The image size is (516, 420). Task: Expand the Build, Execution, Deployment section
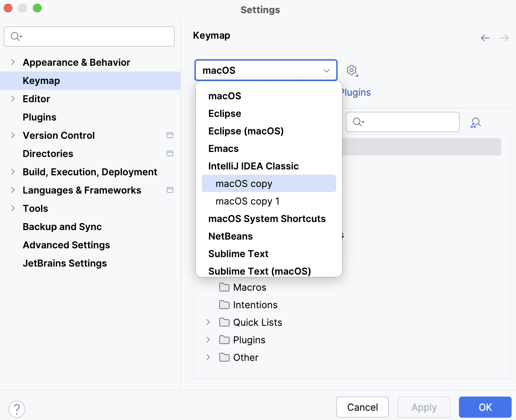click(13, 172)
